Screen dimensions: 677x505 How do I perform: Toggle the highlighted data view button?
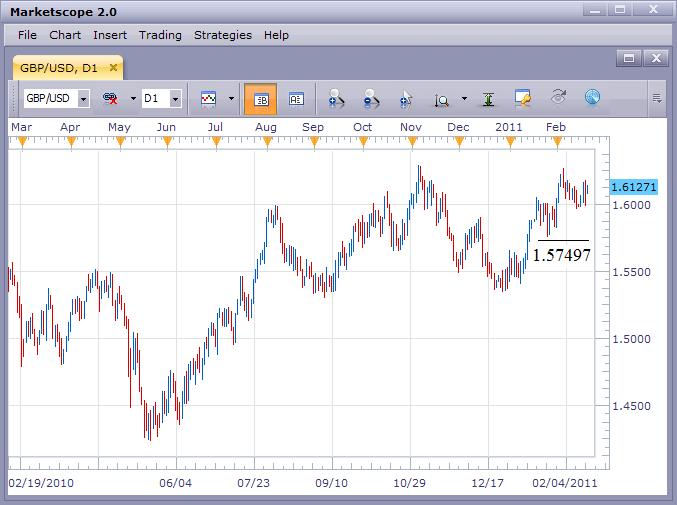(260, 99)
